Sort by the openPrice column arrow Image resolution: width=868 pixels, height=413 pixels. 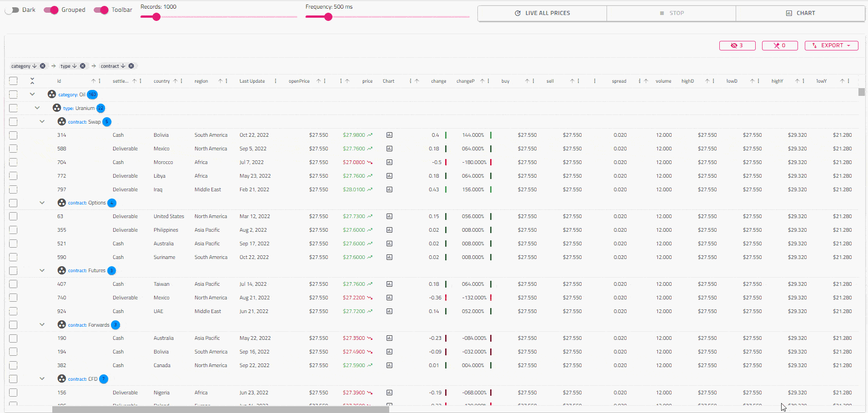(319, 81)
